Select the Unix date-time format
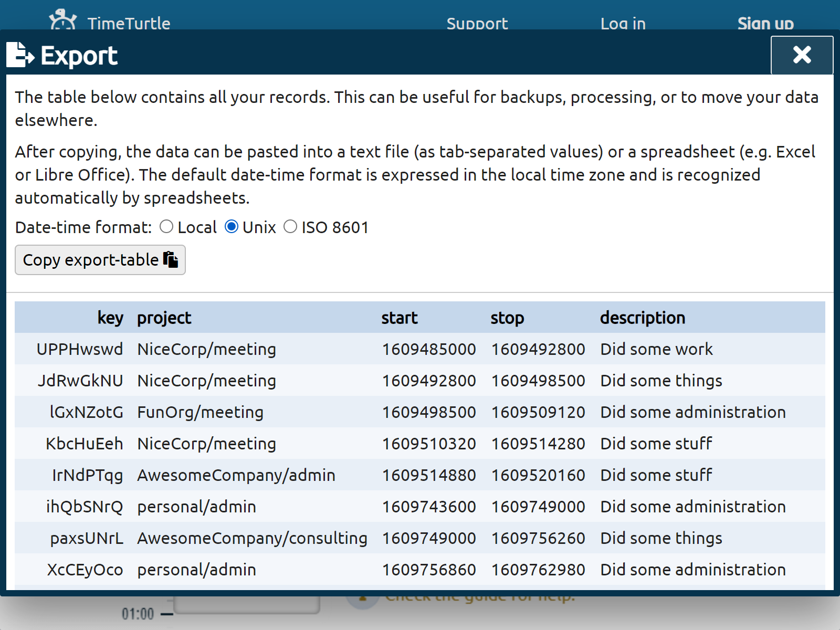Image resolution: width=840 pixels, height=630 pixels. pyautogui.click(x=232, y=227)
